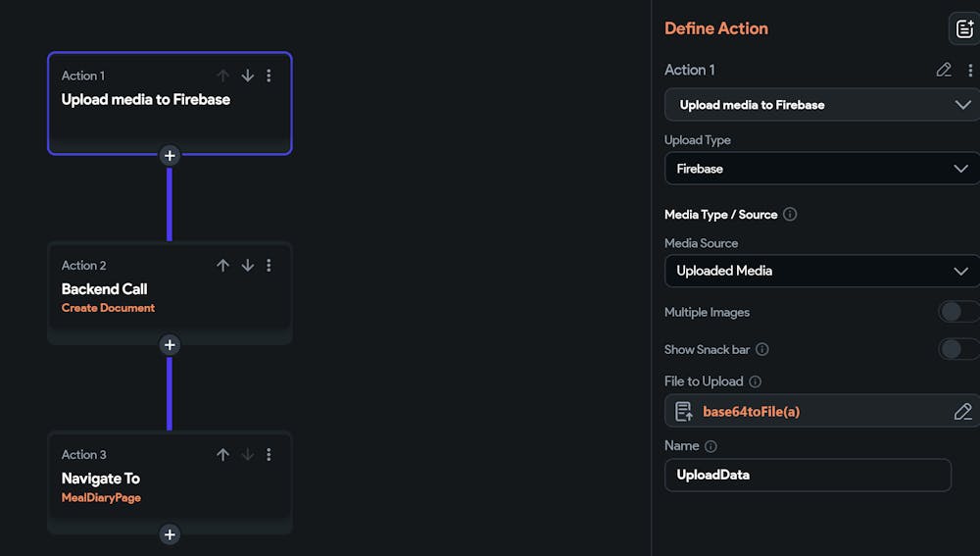Open Action 2 card's three-dot menu
The height and width of the screenshot is (556, 980).
269,265
